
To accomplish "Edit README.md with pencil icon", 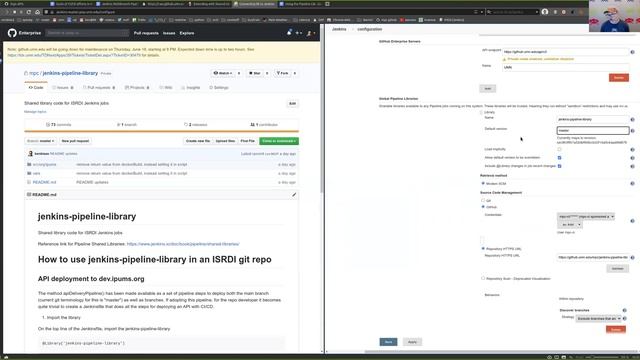I will 294,195.
